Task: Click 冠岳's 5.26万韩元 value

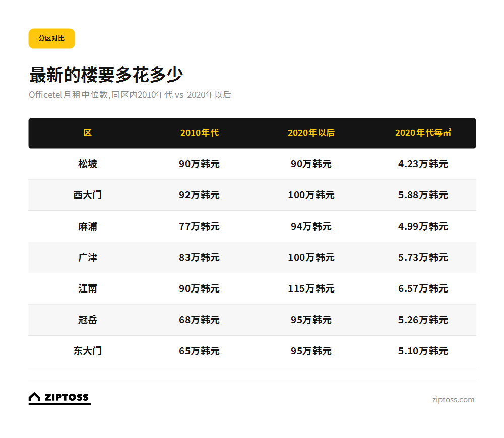Action: [x=423, y=320]
